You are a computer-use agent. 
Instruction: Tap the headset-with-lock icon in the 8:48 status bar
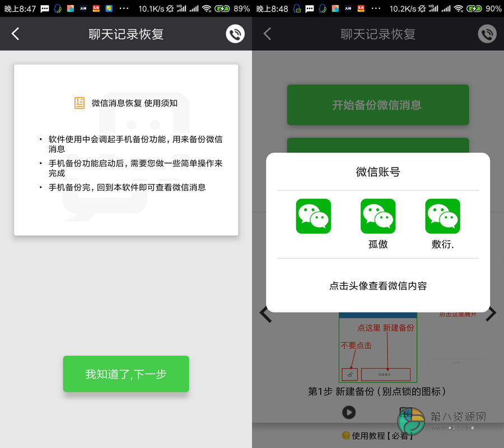[x=297, y=8]
